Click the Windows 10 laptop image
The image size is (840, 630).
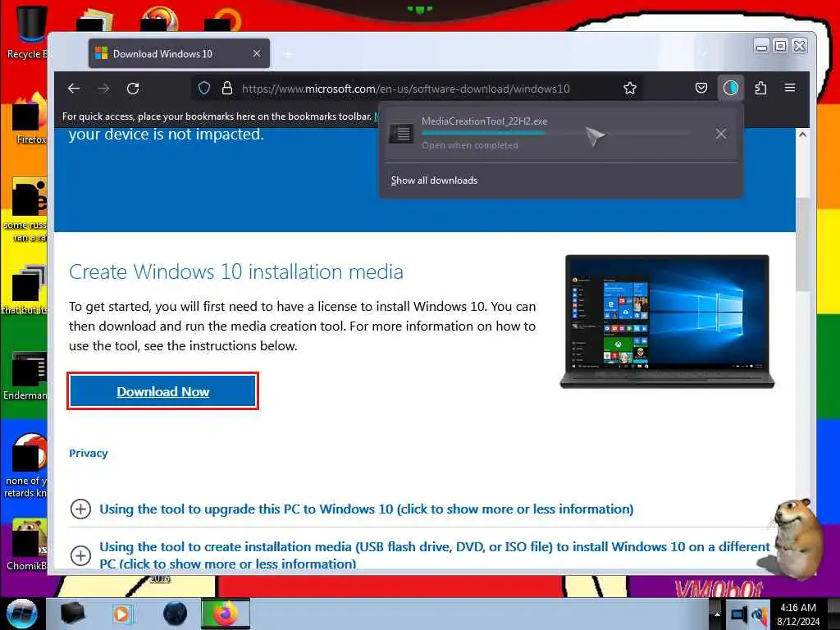click(x=667, y=322)
